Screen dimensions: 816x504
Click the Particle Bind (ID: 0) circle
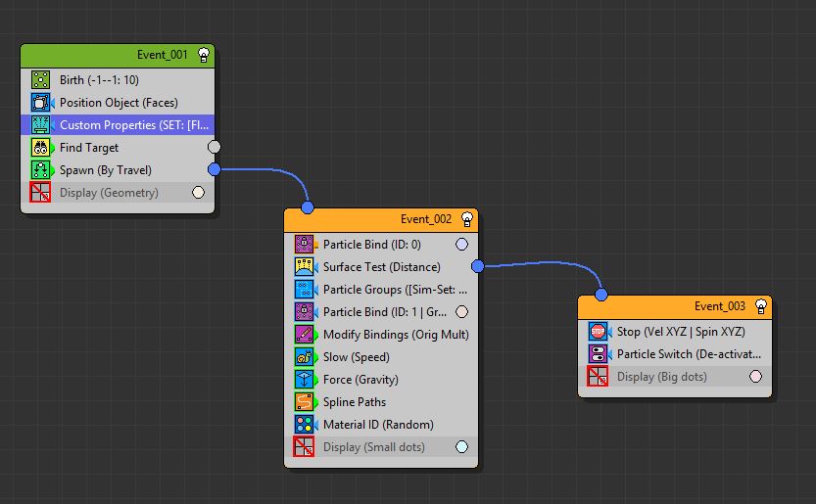point(461,245)
